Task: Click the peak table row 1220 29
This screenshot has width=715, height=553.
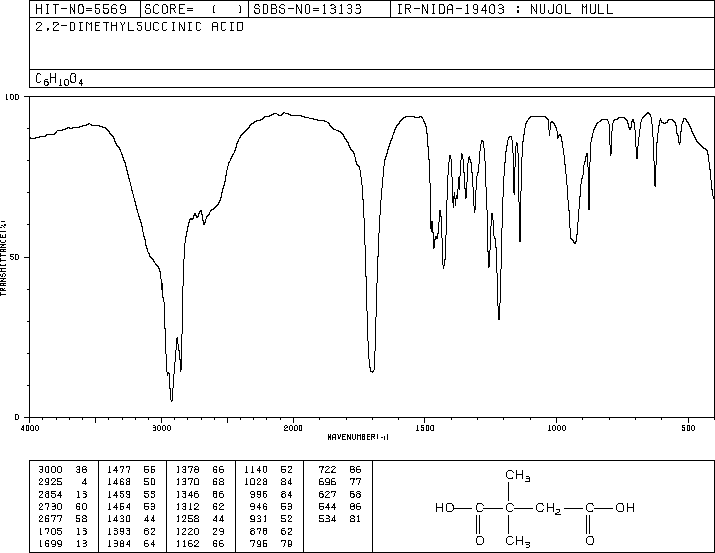Action: (200, 531)
